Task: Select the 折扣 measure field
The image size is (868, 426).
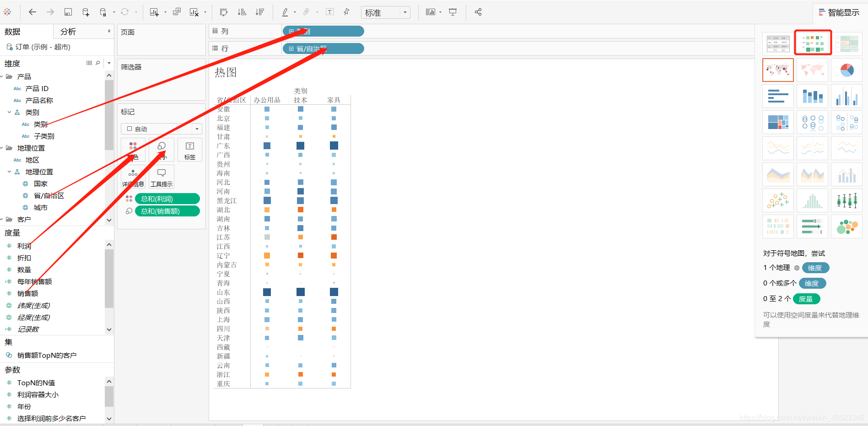Action: (24, 258)
